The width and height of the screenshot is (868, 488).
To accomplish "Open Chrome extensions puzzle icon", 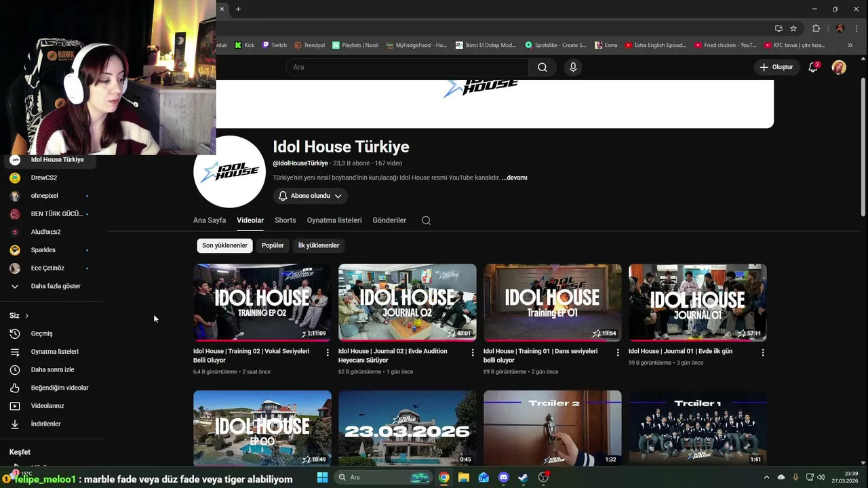I will coord(816,28).
